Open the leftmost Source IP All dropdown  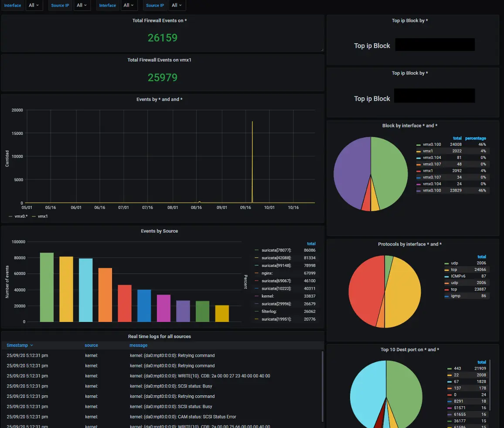point(82,5)
